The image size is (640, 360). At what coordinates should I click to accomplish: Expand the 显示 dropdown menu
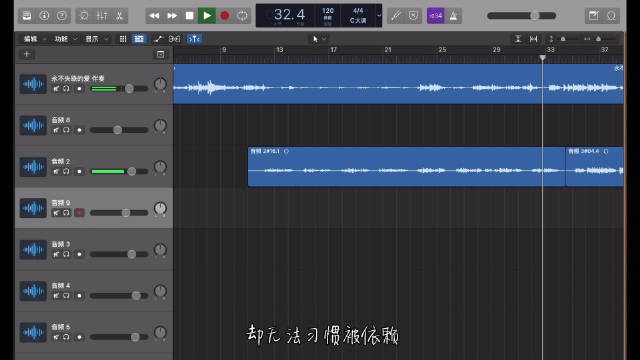tap(96, 39)
